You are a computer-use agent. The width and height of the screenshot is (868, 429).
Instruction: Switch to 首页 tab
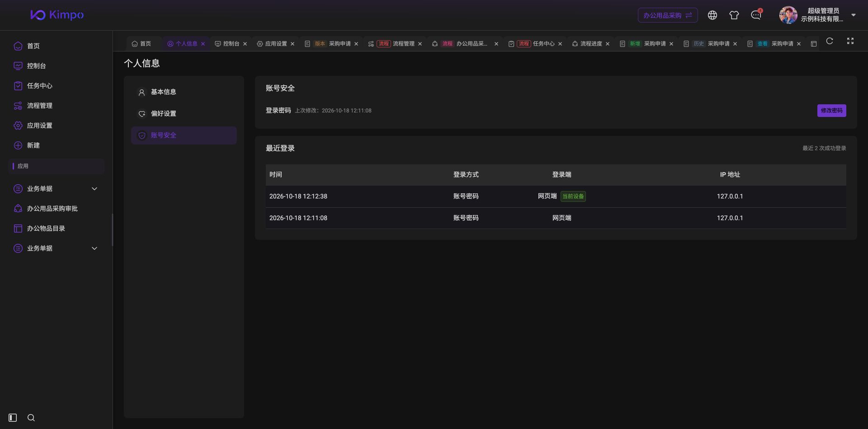(x=142, y=44)
